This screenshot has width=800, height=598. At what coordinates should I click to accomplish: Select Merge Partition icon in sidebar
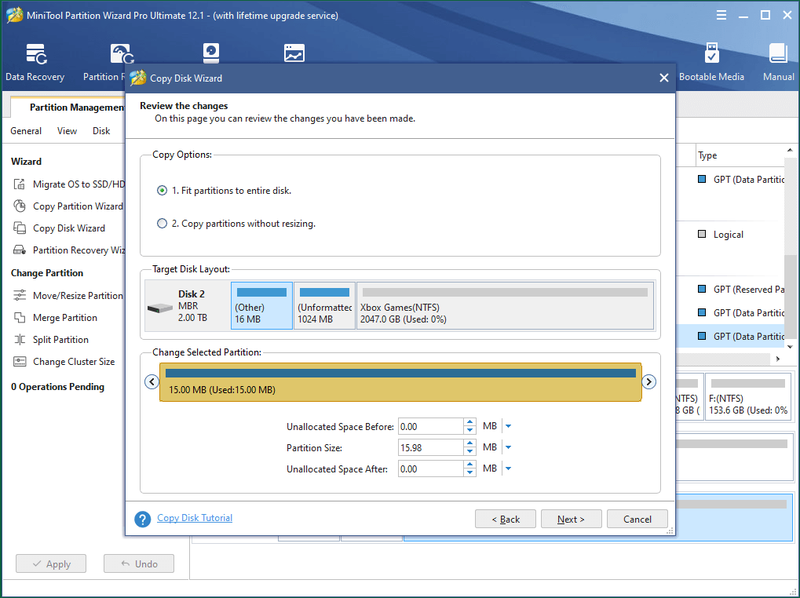point(19,317)
